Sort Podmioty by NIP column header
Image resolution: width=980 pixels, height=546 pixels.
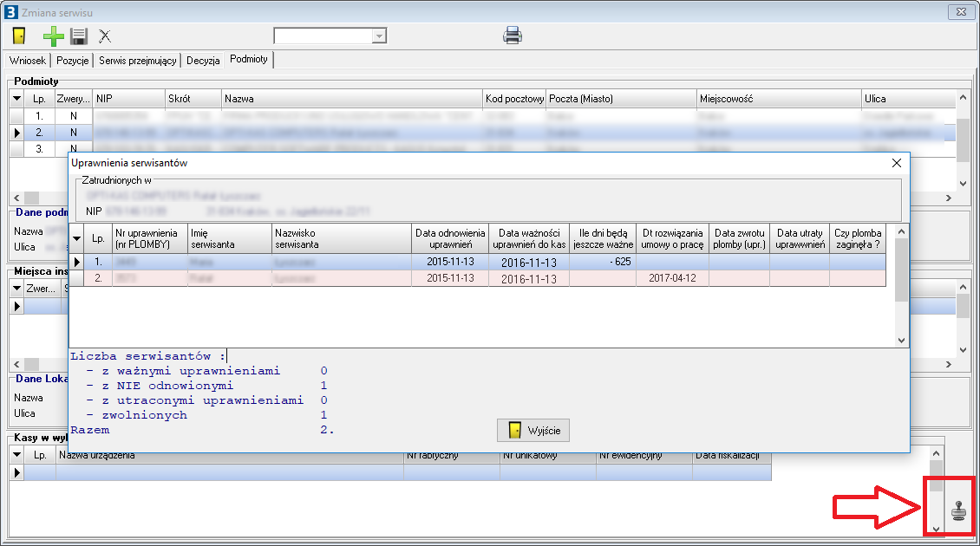(128, 99)
